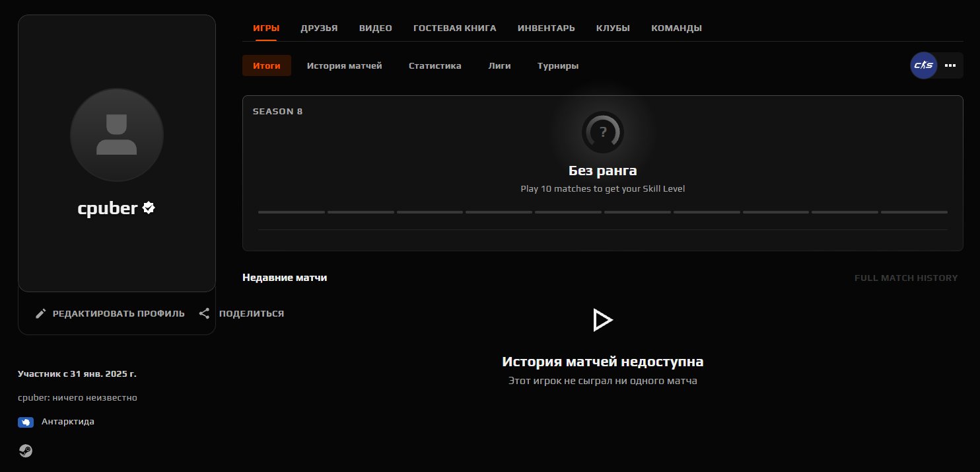Click the Без ранга heading
The height and width of the screenshot is (472, 980).
point(603,171)
